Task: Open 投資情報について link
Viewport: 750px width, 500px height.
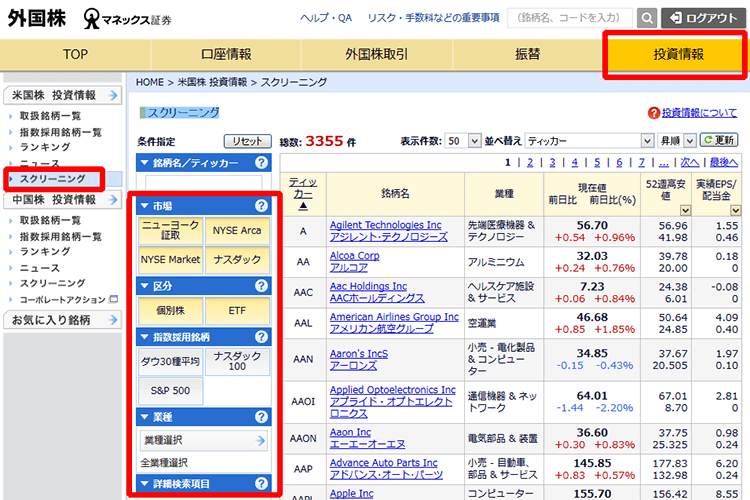Action: [x=699, y=113]
